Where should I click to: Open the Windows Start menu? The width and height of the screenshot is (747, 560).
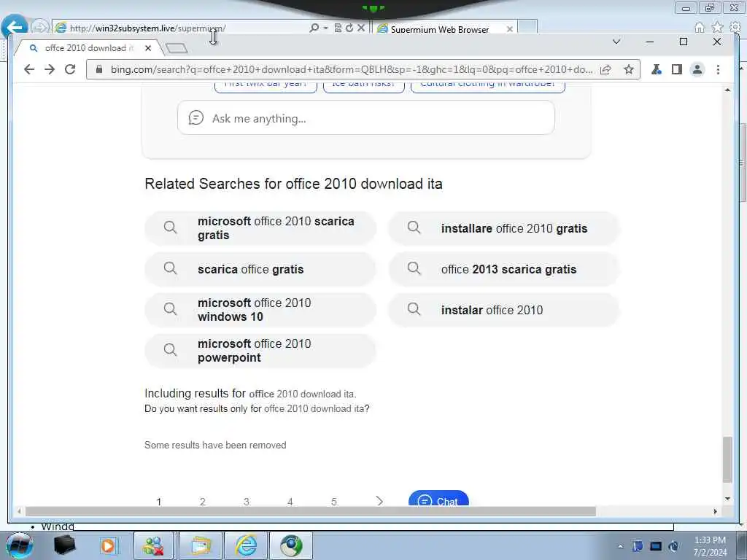tap(19, 545)
